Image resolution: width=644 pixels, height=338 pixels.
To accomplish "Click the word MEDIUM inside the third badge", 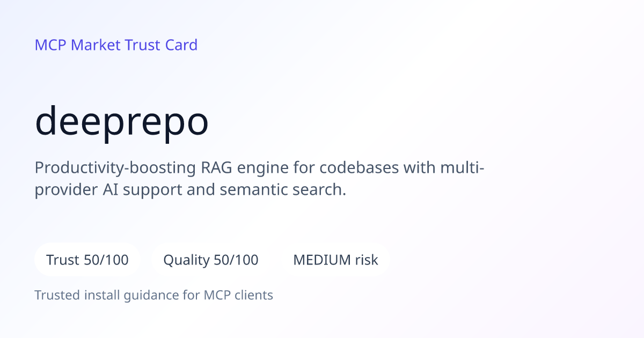I will pyautogui.click(x=322, y=260).
